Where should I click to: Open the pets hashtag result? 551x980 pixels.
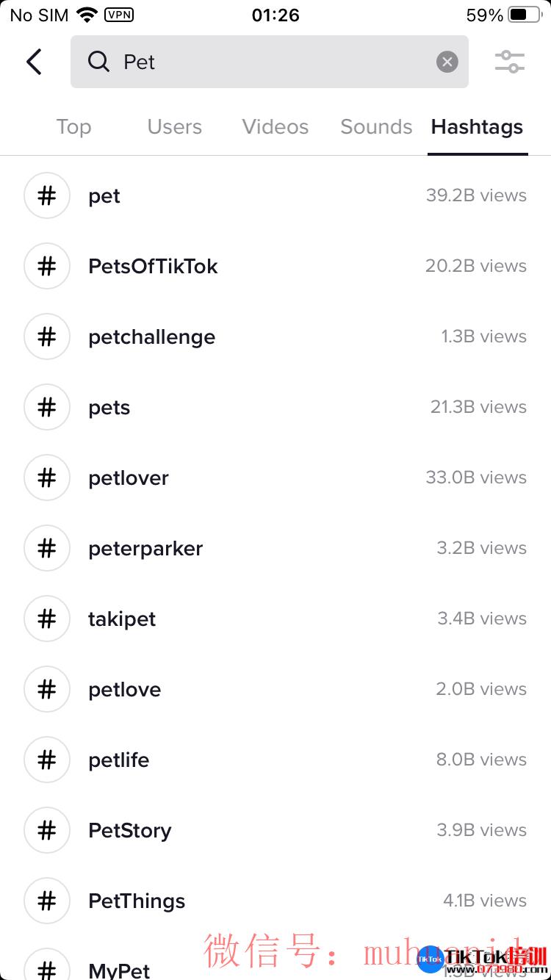275,407
